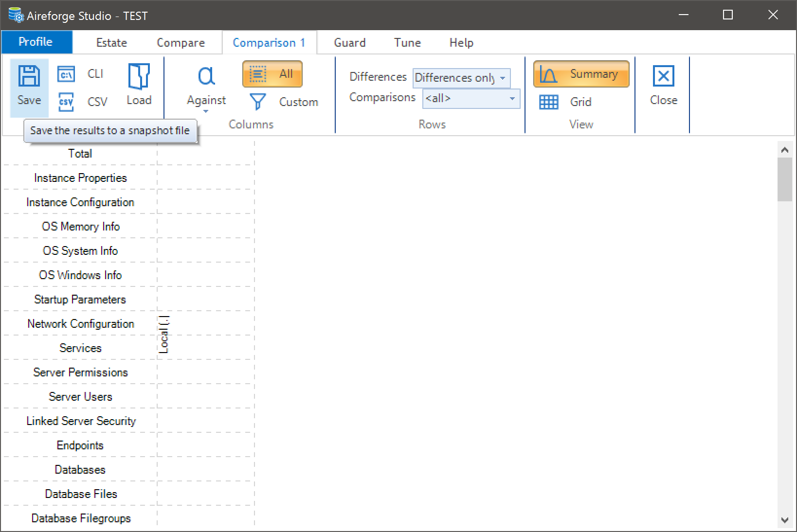Click the Load snapshot icon
The width and height of the screenshot is (797, 532).
coord(139,76)
